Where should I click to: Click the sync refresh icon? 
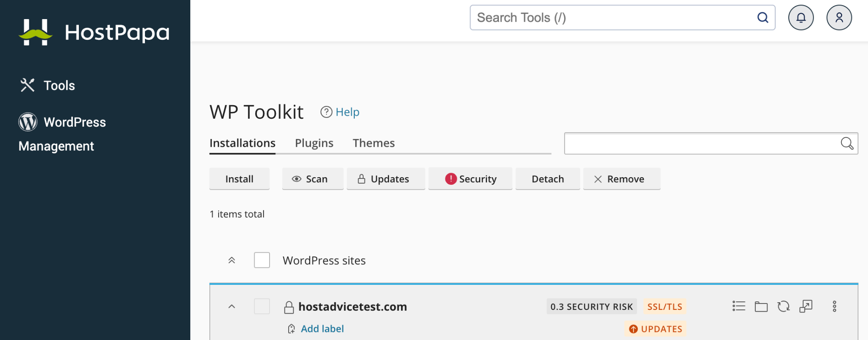(x=783, y=306)
